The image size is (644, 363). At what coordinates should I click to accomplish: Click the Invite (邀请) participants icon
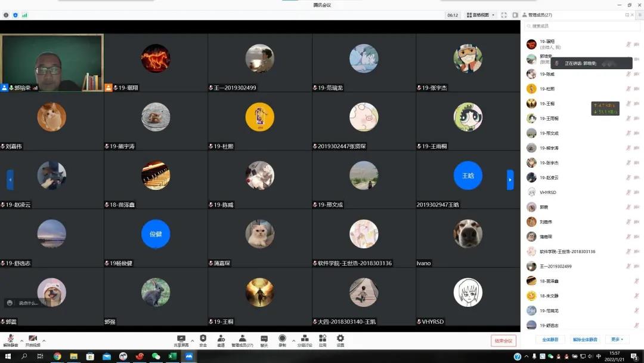221,340
